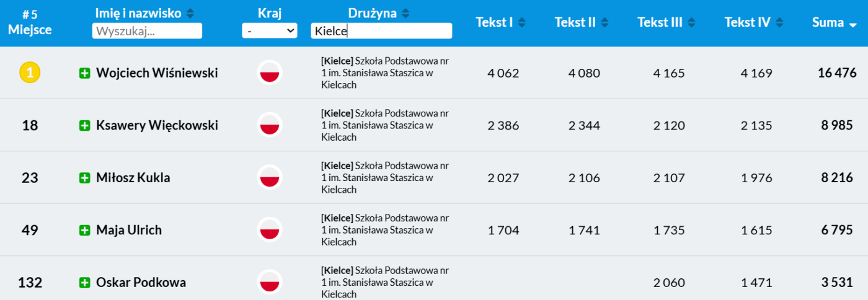Expand Oskar Podkowa details plus icon
This screenshot has width=868, height=300.
84,283
